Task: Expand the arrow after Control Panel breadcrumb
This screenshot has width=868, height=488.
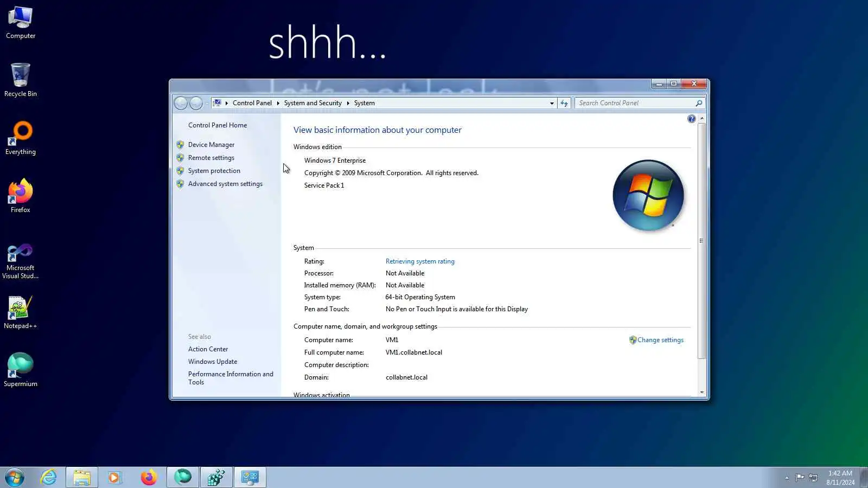Action: [278, 103]
